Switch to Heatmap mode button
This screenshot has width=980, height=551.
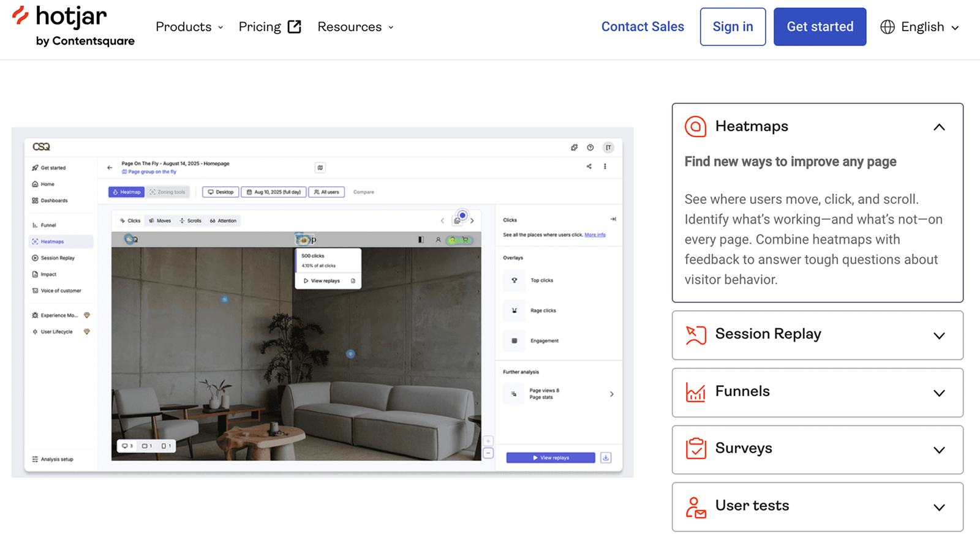[x=127, y=192]
